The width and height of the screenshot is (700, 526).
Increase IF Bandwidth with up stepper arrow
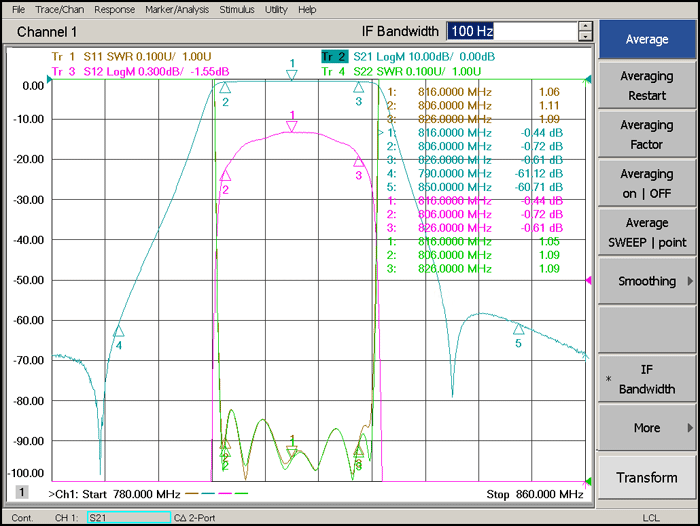585,26
